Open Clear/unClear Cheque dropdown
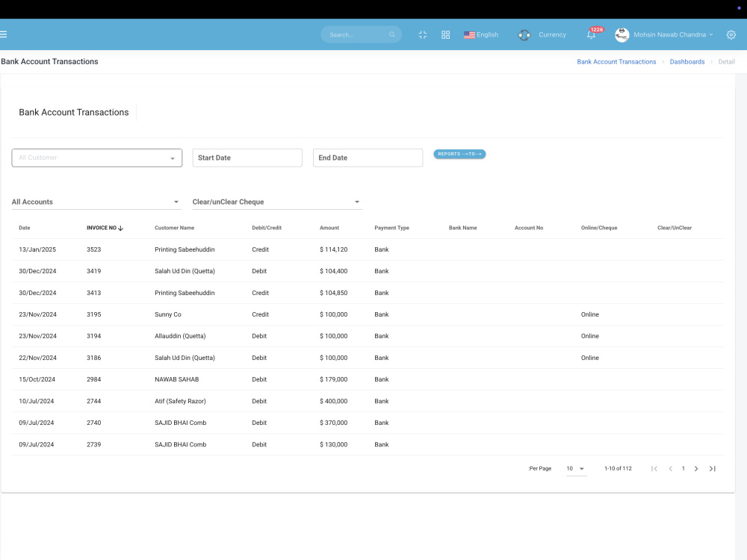The width and height of the screenshot is (747, 560). 277,202
